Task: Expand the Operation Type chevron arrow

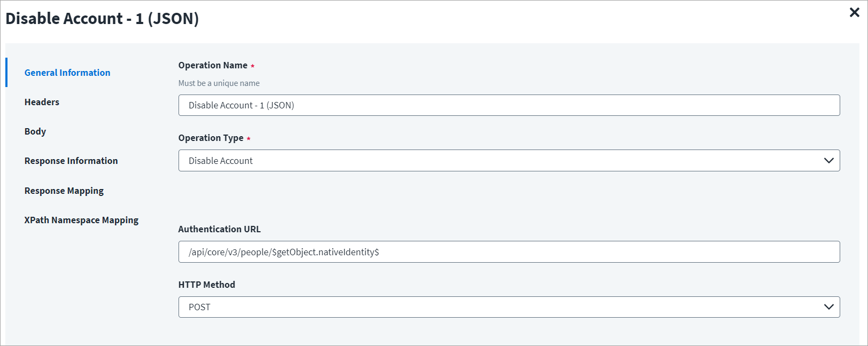Action: 828,161
